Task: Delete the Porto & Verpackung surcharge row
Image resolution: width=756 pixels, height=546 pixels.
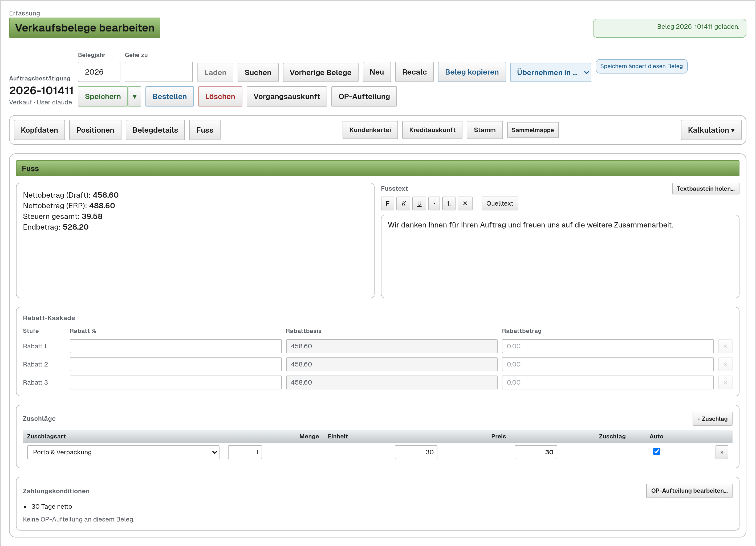Action: (722, 452)
